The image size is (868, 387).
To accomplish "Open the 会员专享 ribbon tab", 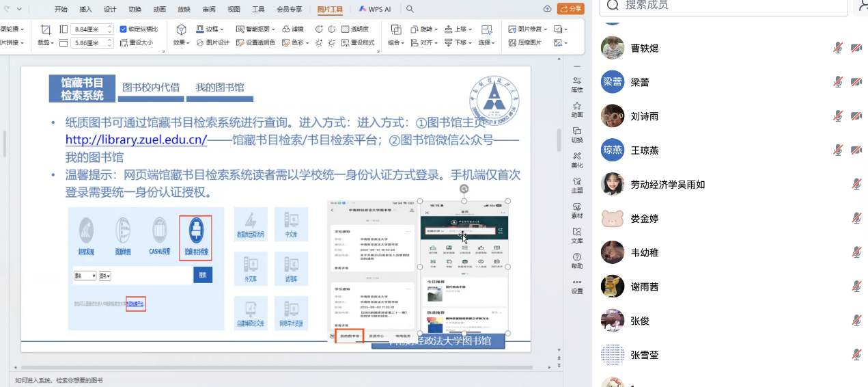I will tap(290, 9).
